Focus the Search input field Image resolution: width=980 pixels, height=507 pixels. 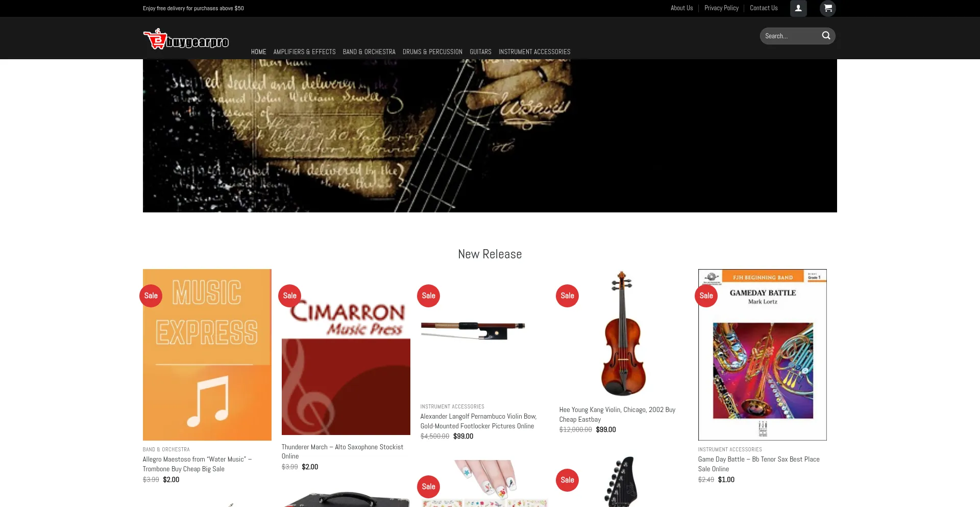[790, 36]
